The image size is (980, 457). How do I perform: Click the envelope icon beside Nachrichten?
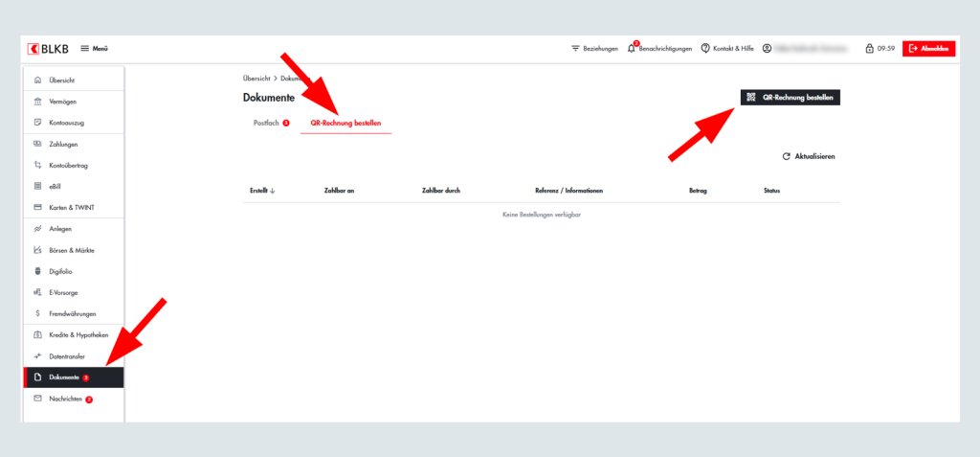pos(37,399)
